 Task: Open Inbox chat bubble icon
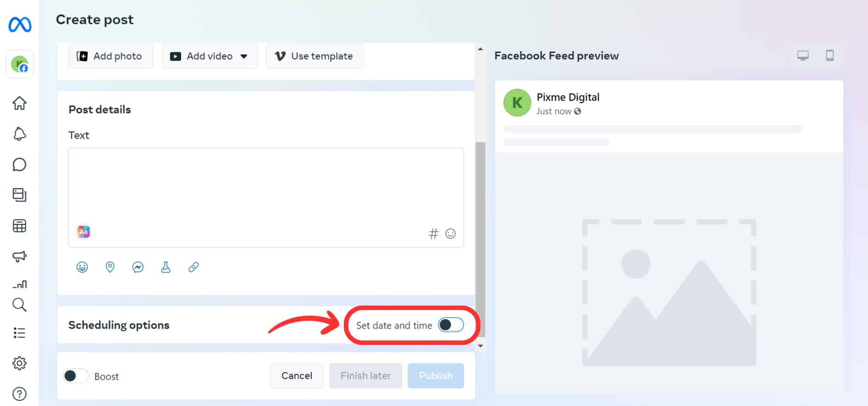tap(19, 165)
